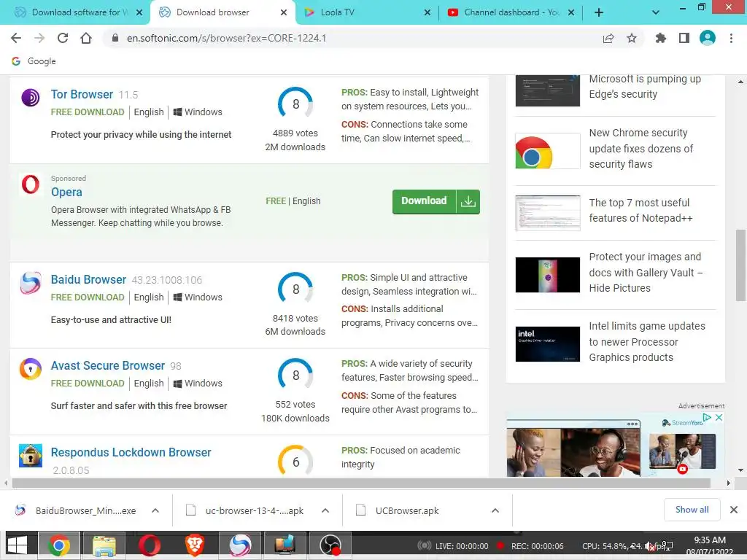Open Google bookmark in bookmarks bar
This screenshot has width=747, height=560.
(x=34, y=61)
